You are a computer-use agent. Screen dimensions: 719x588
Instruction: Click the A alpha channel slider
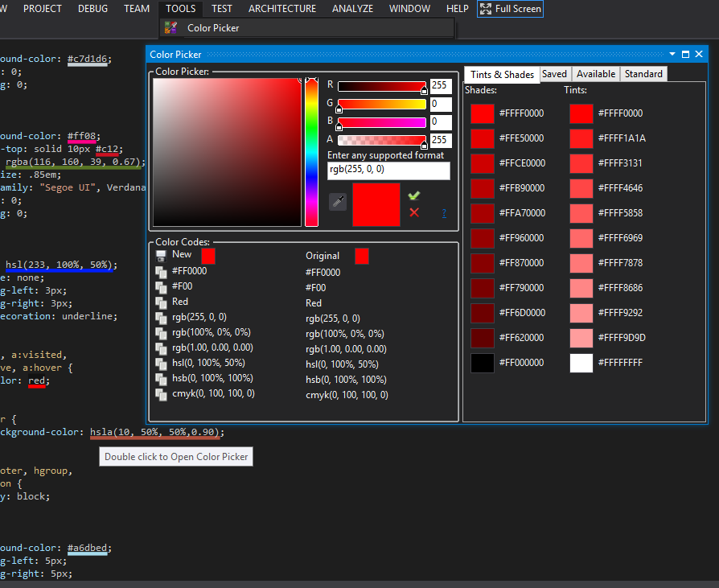tap(382, 139)
